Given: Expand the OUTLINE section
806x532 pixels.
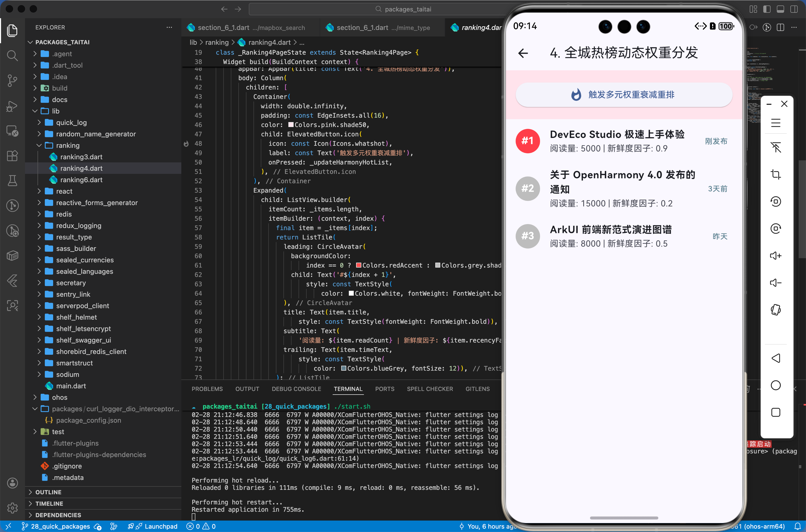Looking at the screenshot, I should [48, 492].
